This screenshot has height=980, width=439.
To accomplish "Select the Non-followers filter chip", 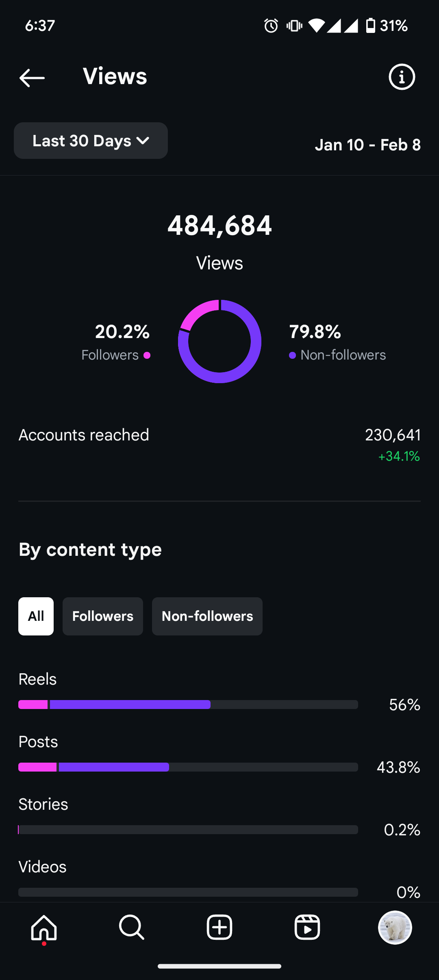I will click(207, 616).
